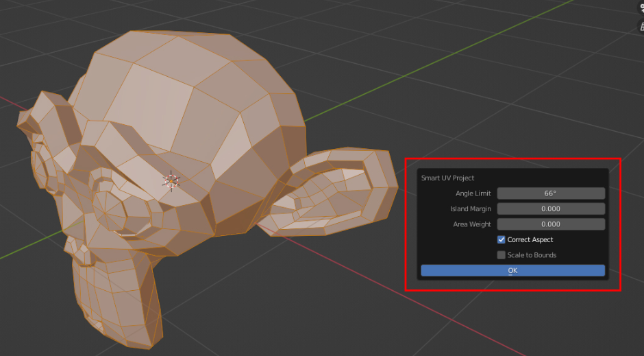Click the Island Margin label text
The height and width of the screenshot is (356, 644).
(x=471, y=209)
